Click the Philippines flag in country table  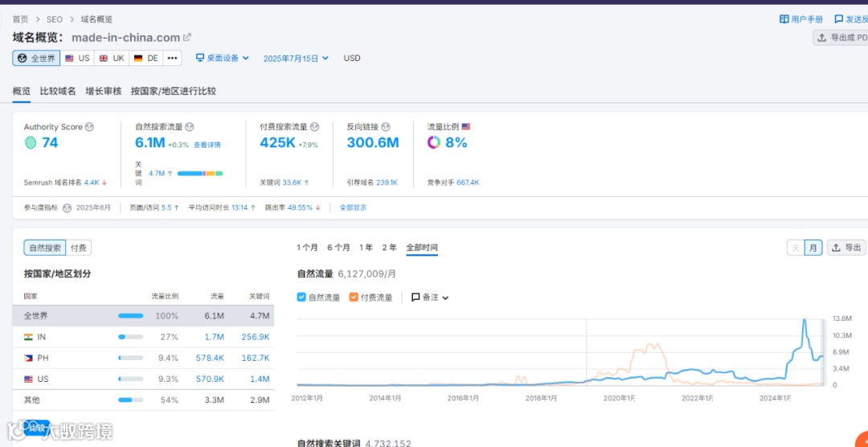coord(28,359)
